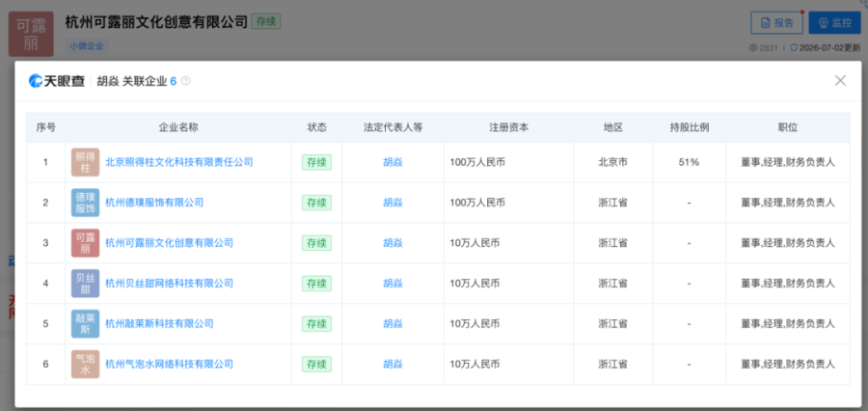Click 董事,经理,财务负责人 in 杭州敲莱斯 row
Viewport: 868px width, 411px height.
click(788, 324)
